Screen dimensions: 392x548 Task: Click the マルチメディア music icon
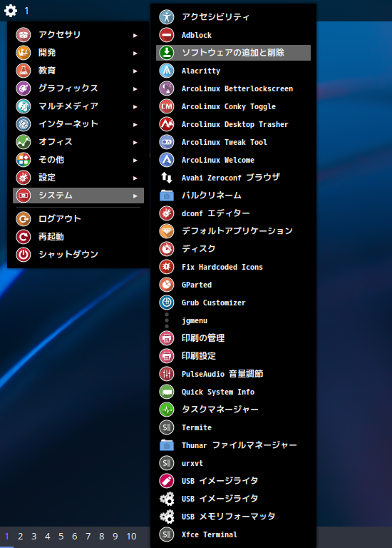(x=24, y=106)
